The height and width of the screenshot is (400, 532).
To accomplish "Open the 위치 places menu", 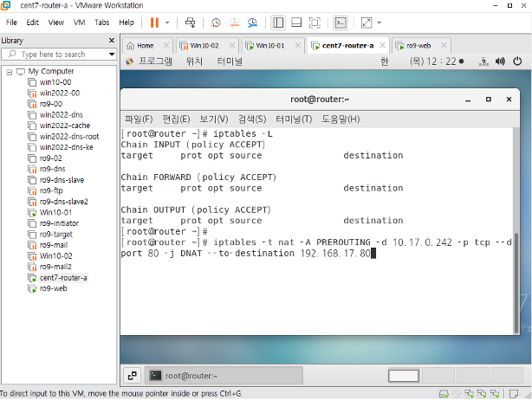I will click(x=194, y=61).
